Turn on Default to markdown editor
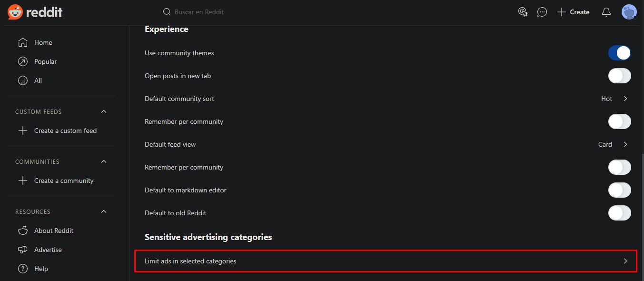Screen dimensions: 644x281 (619, 190)
